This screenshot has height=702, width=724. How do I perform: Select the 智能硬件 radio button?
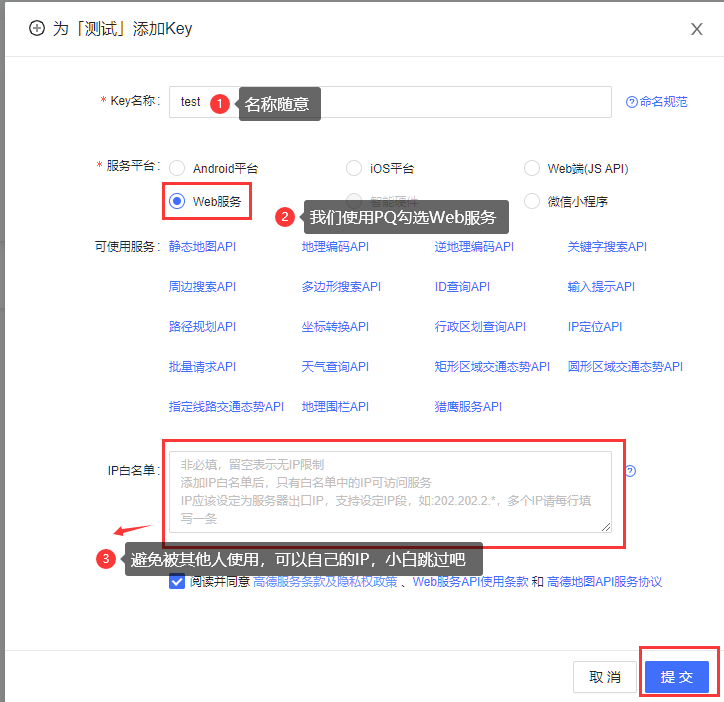(x=354, y=200)
